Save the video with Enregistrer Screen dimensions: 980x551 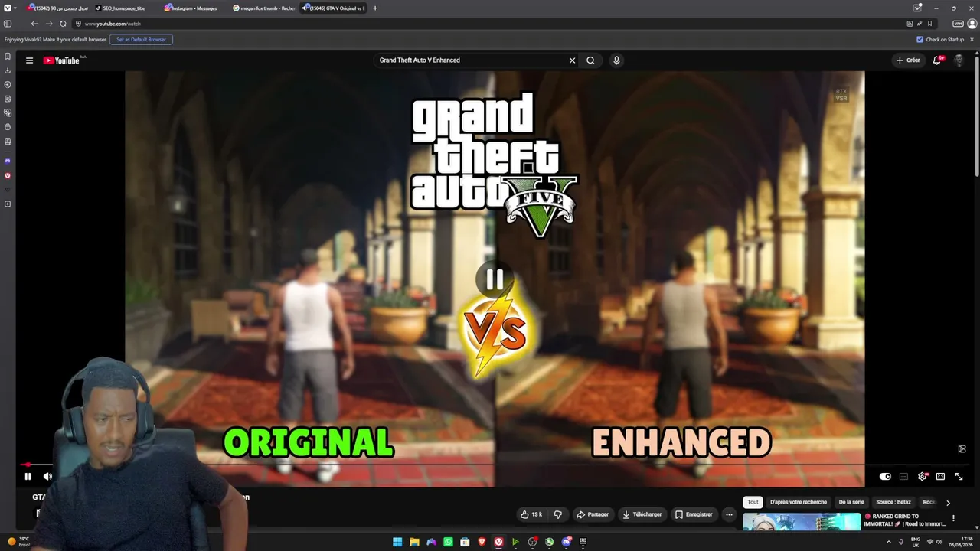[x=694, y=514]
